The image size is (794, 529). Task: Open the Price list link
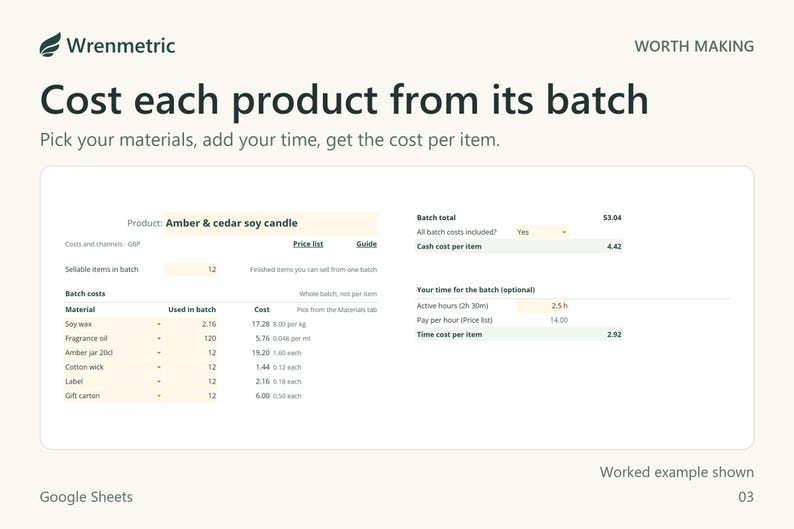(x=308, y=244)
